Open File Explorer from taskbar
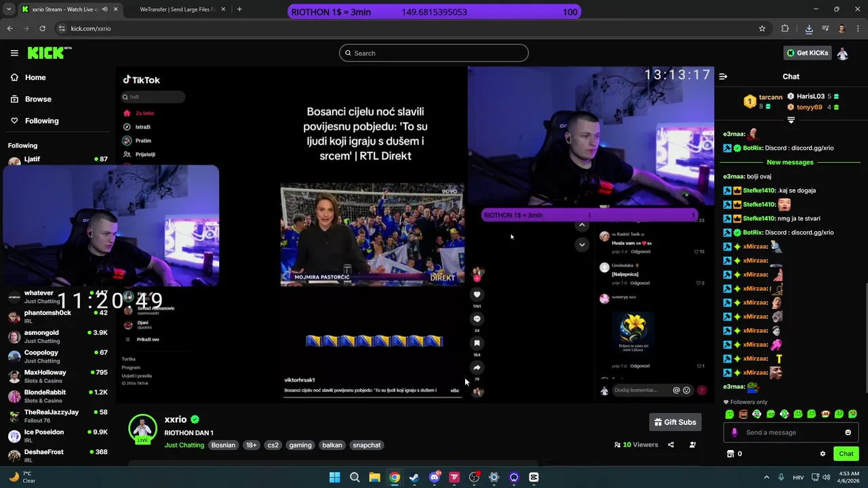 (374, 477)
